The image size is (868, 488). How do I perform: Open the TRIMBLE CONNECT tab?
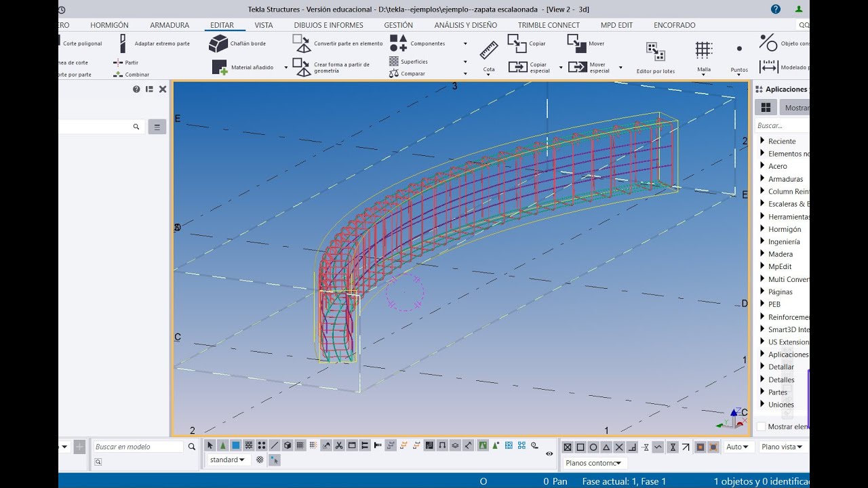[549, 25]
